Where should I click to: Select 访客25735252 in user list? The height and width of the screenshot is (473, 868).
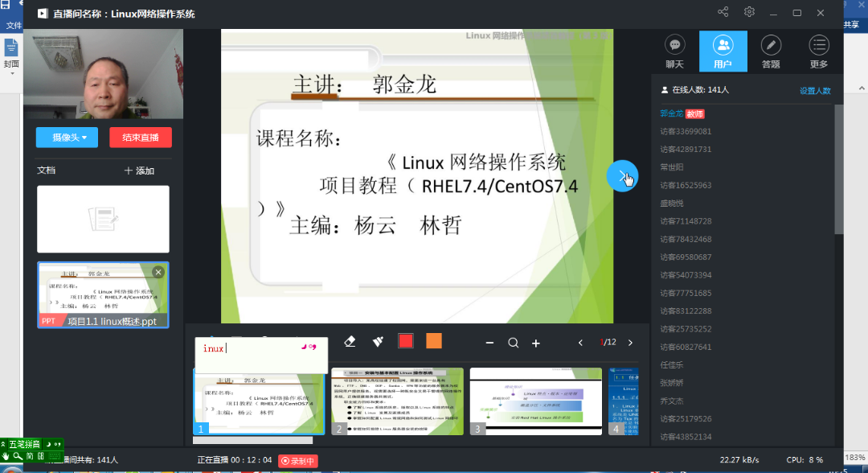point(686,329)
